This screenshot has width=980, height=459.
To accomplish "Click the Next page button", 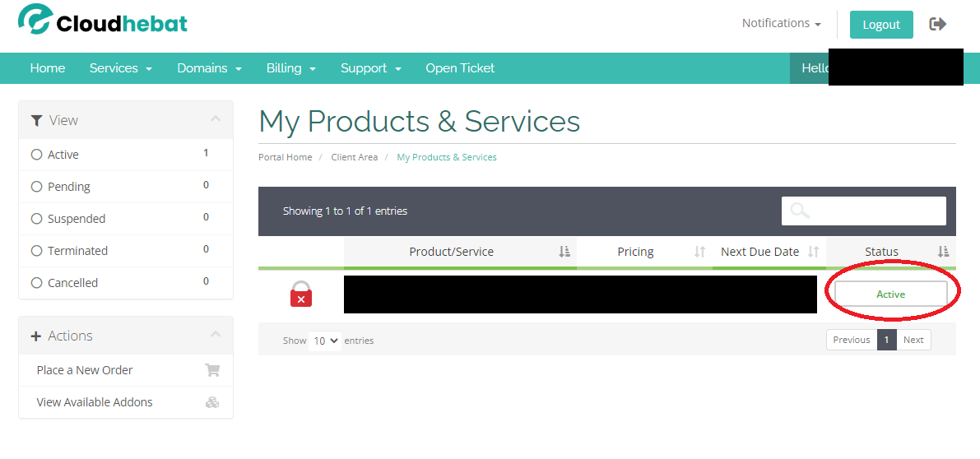I will (913, 340).
